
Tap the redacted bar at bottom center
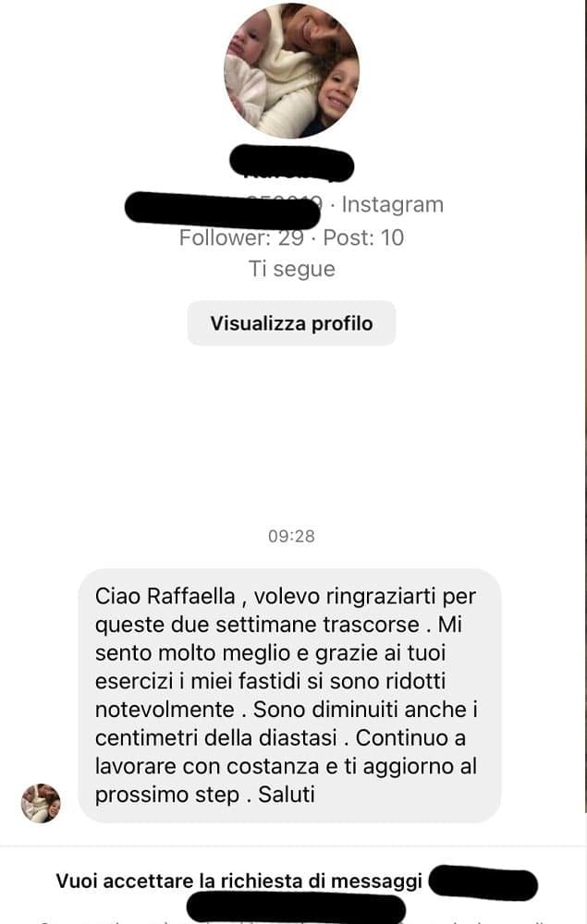point(296,907)
